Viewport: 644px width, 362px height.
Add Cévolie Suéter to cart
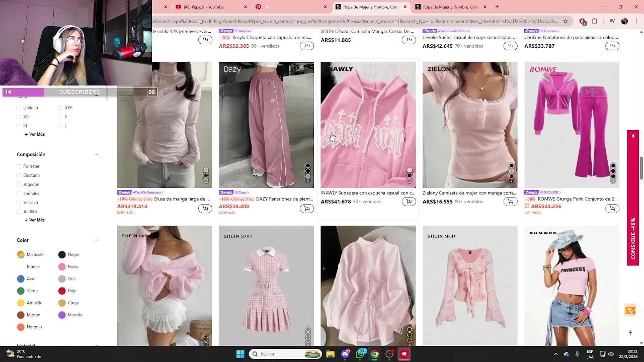tap(510, 46)
